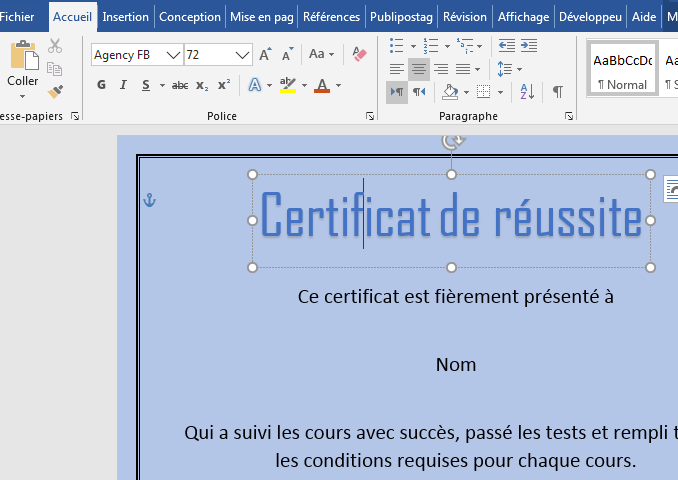Click the Cut scissors icon
The image size is (678, 480).
click(x=55, y=46)
